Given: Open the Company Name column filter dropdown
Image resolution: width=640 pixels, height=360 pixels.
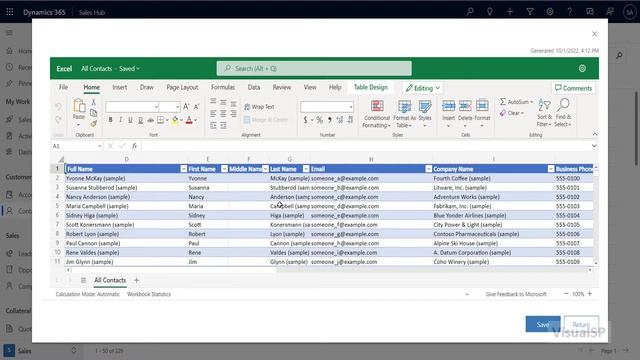Looking at the screenshot, I should [x=551, y=169].
